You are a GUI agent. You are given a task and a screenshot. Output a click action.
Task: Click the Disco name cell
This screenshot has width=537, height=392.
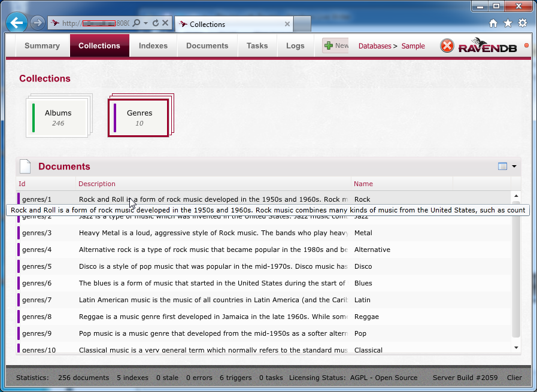tap(363, 266)
